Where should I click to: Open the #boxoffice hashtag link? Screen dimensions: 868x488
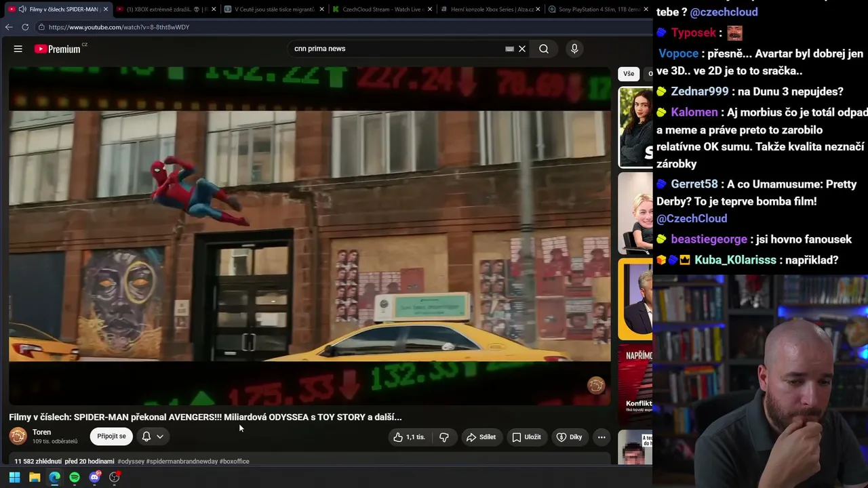click(x=235, y=462)
